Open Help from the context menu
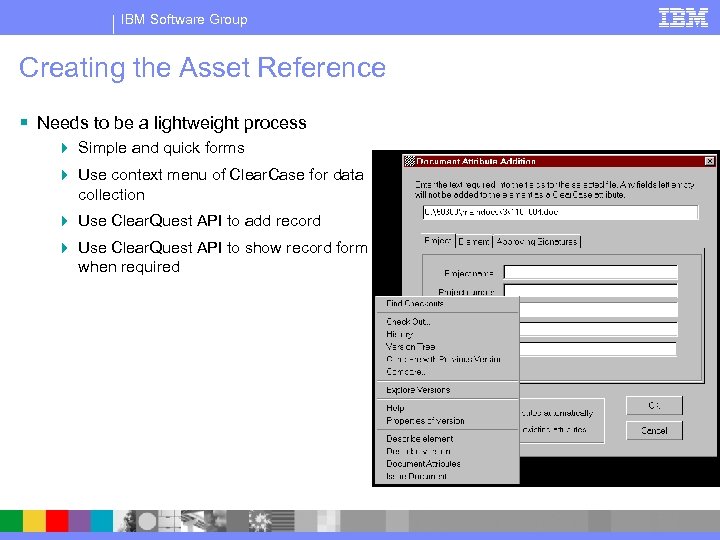Screen dimensions: 720x540 click(447, 408)
